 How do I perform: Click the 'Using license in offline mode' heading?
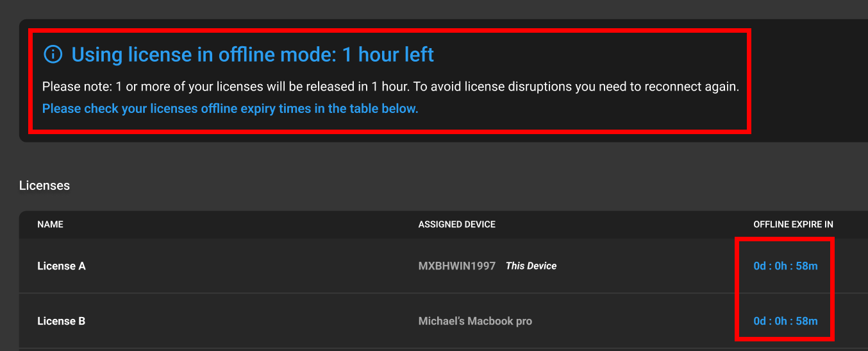204,55
